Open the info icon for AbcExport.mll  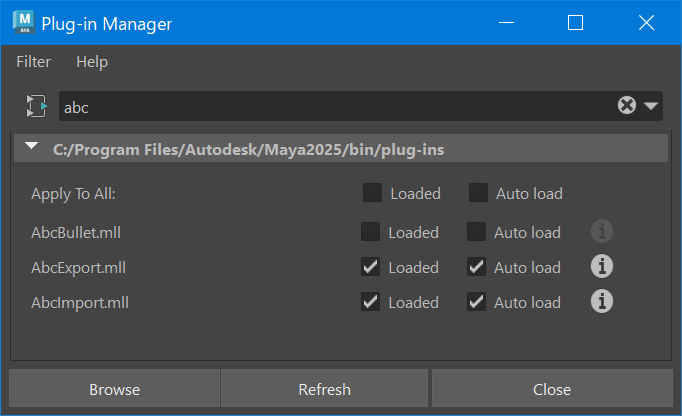[602, 266]
